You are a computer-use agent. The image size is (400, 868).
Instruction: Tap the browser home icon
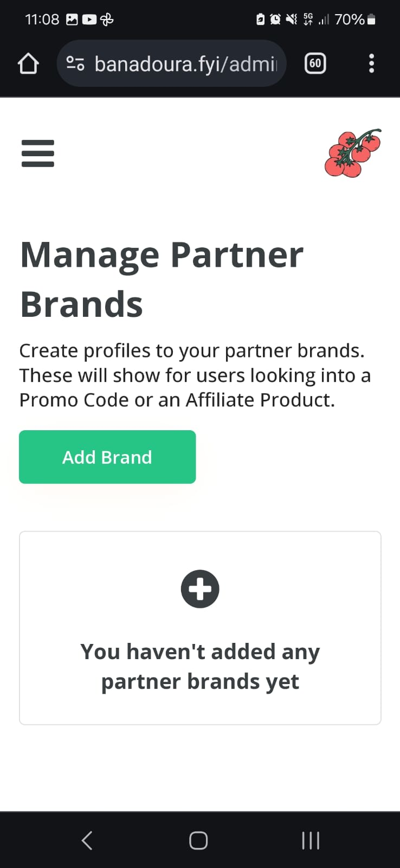pos(28,63)
